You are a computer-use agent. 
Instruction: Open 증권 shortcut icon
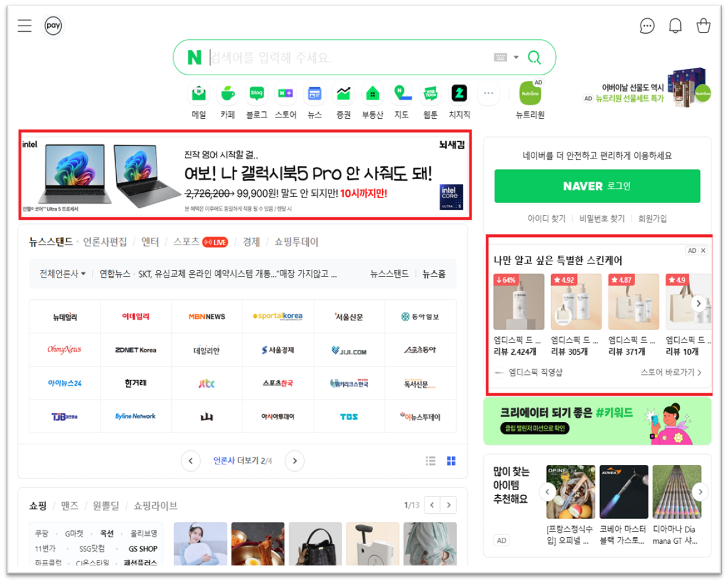pyautogui.click(x=344, y=94)
